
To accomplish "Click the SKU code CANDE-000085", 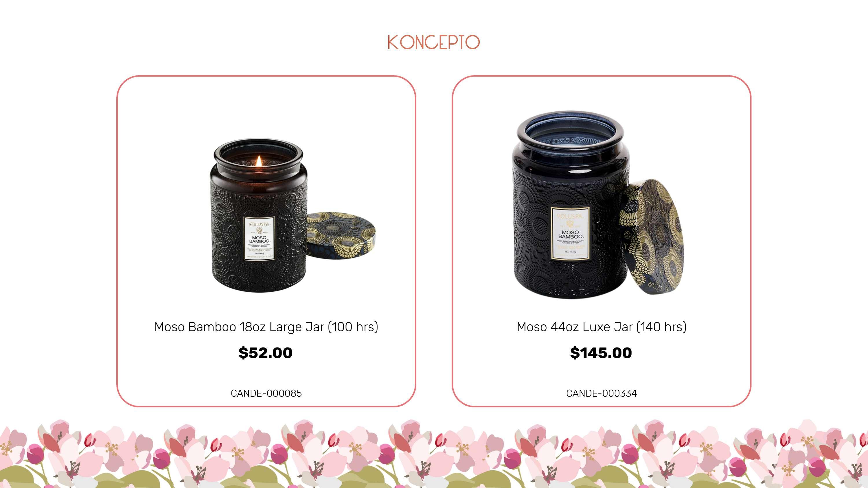I will point(266,393).
